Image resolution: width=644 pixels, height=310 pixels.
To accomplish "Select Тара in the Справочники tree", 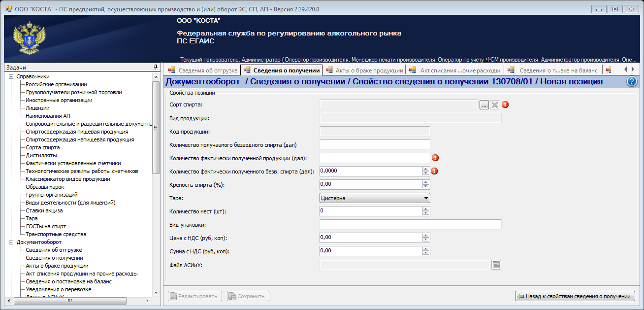I will point(32,218).
